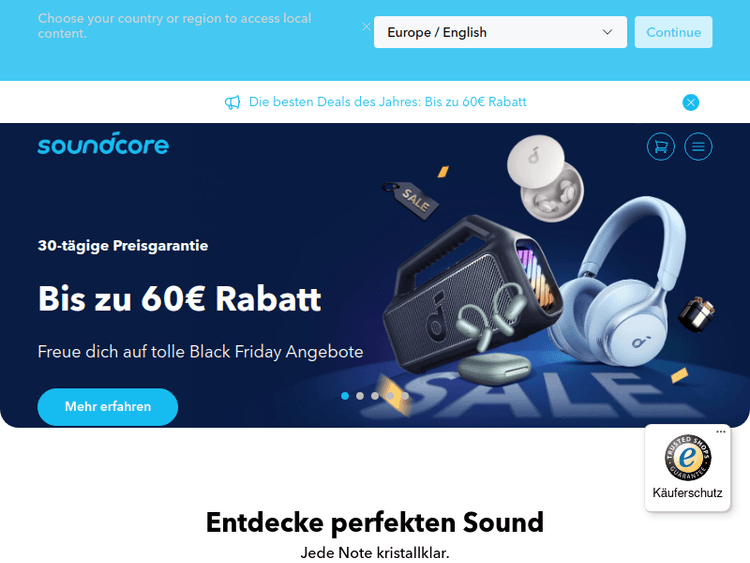
Task: Dismiss the region selector with the X
Action: [366, 27]
